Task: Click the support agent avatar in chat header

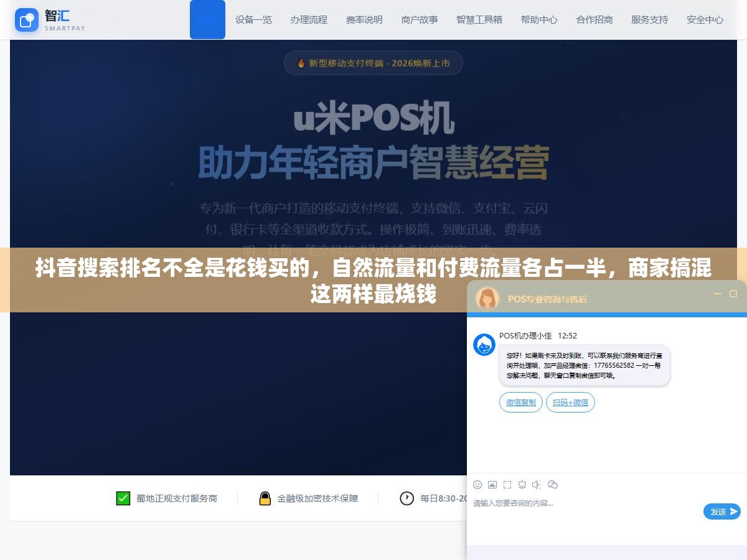Action: pyautogui.click(x=487, y=299)
